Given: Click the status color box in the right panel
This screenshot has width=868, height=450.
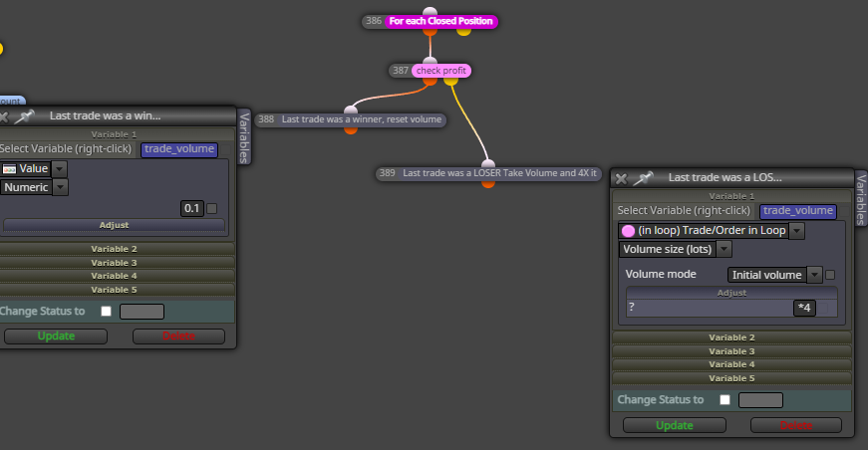Looking at the screenshot, I should point(761,399).
